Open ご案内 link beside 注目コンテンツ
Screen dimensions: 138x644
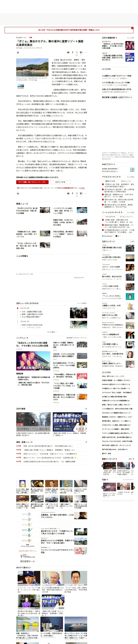point(132,241)
